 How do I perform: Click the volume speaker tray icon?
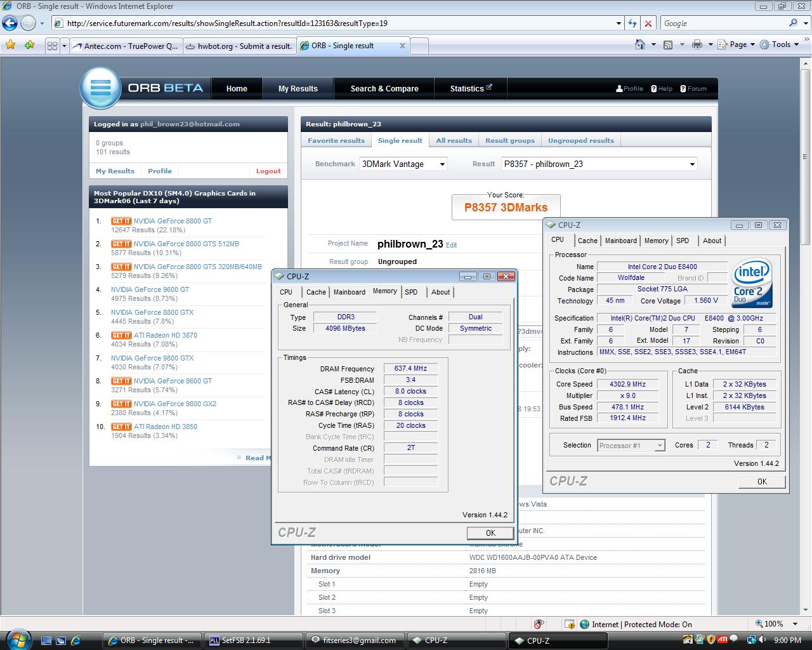pyautogui.click(x=762, y=640)
